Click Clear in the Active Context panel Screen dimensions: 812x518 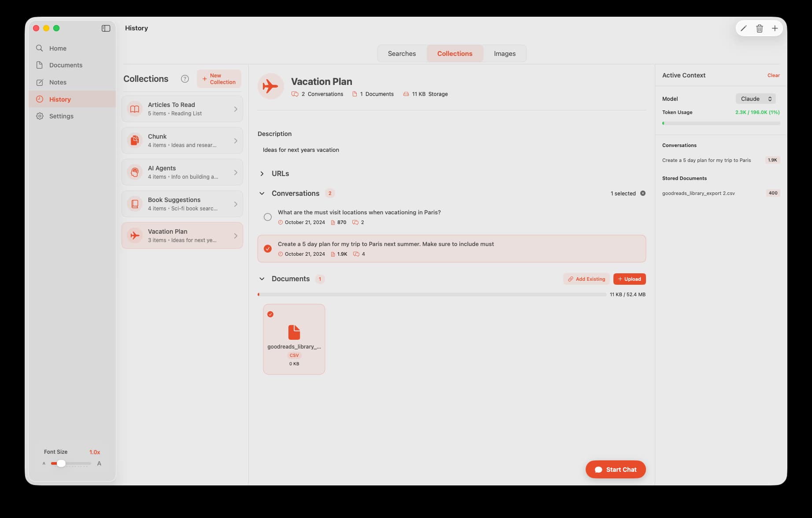[x=774, y=75]
